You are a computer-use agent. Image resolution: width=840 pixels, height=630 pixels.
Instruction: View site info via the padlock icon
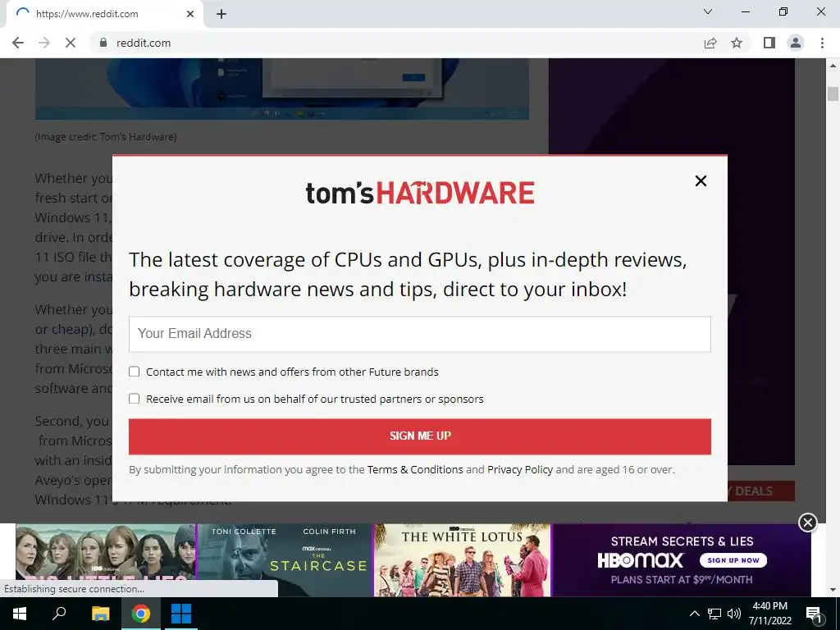[103, 43]
